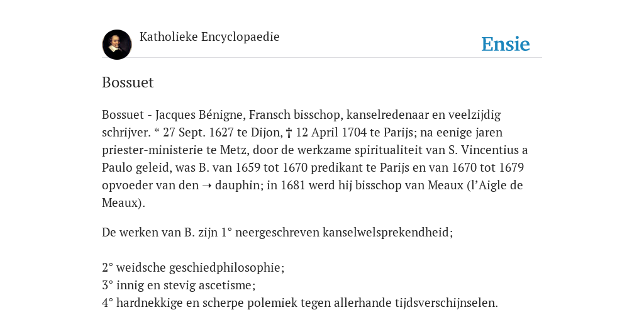The image size is (644, 322).
Task: Click the Bossuet article heading
Action: coord(128,82)
